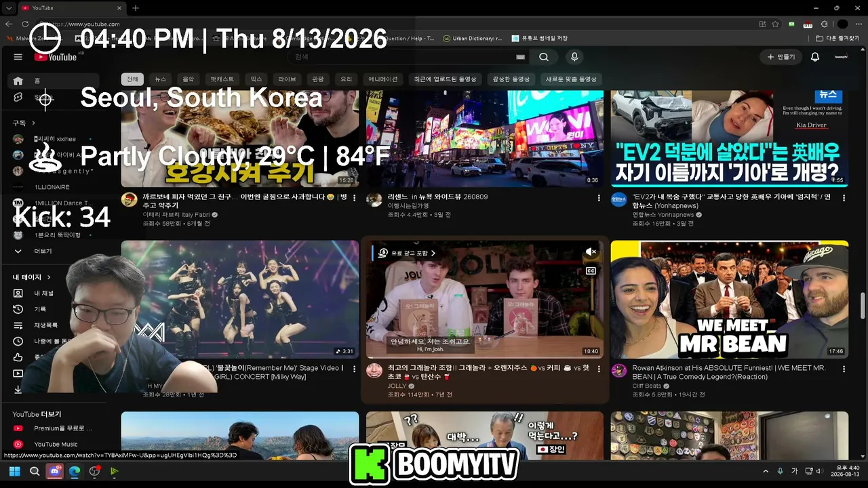Expand subscriptions with 더보기
Screen dimensions: 868x488
(53, 251)
